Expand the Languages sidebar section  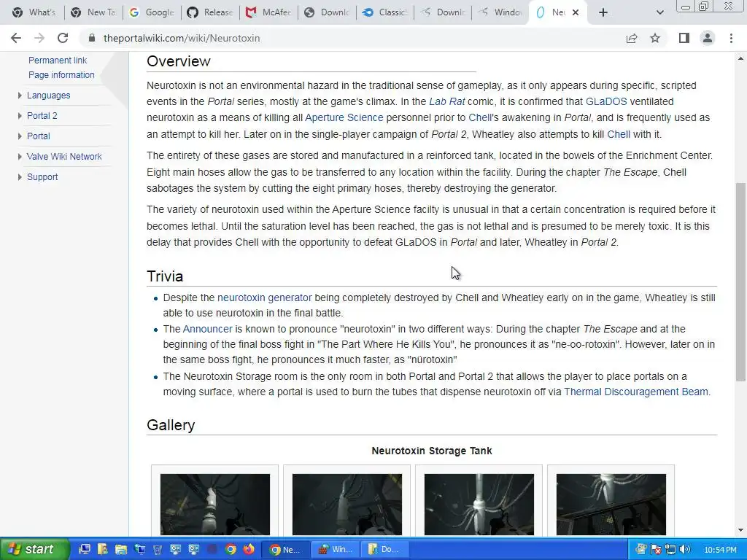[20, 96]
